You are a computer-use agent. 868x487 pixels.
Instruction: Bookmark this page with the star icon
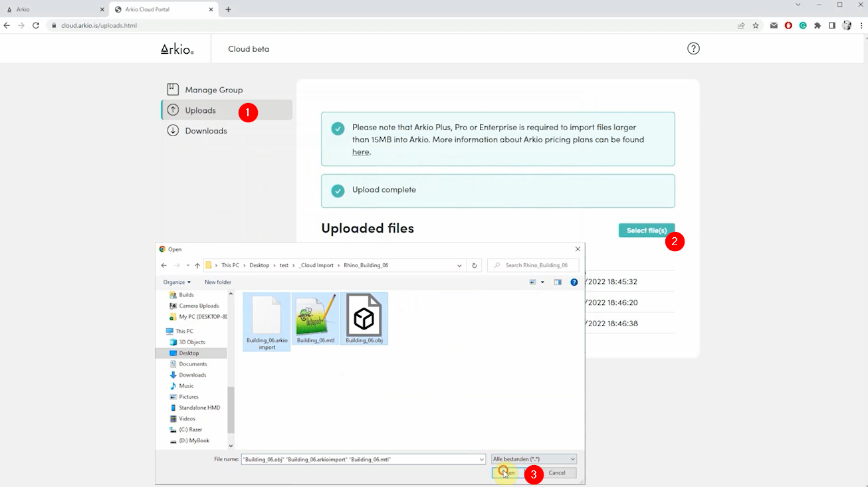click(756, 25)
